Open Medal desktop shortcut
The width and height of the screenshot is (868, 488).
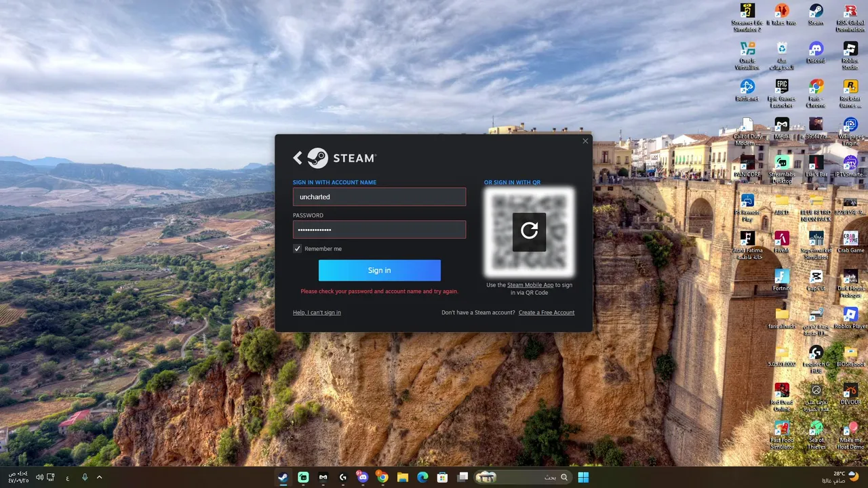(782, 128)
